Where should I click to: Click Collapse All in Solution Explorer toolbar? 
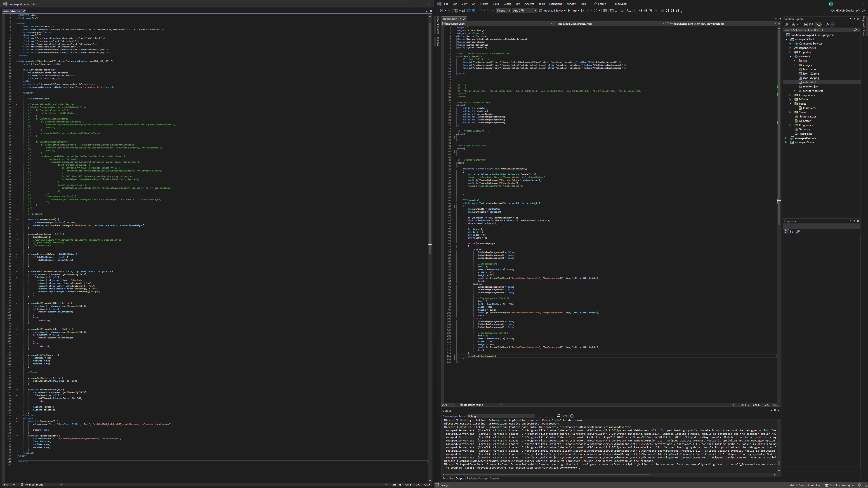806,25
